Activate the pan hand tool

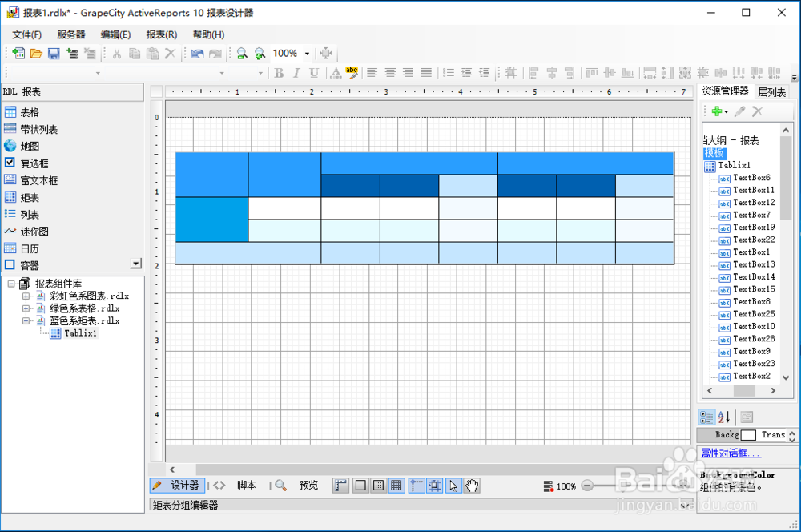point(472,486)
